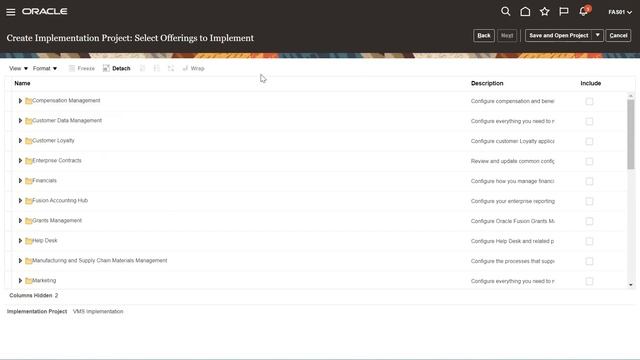Screen dimensions: 640x360
Task: Include Customer Data Management offering
Action: click(589, 121)
